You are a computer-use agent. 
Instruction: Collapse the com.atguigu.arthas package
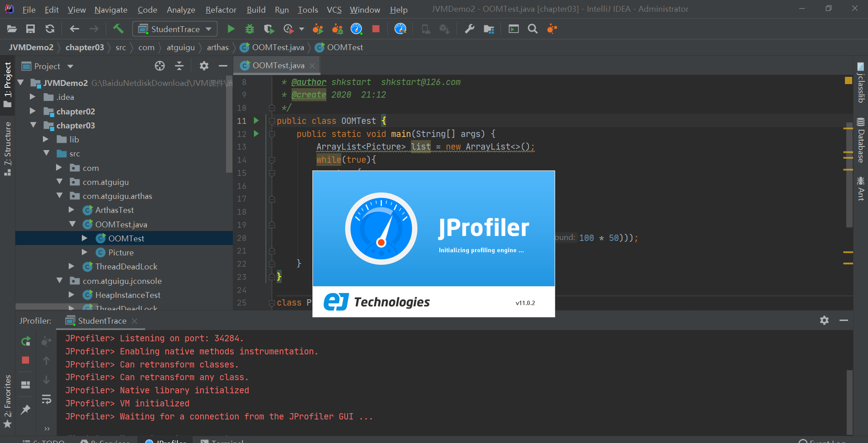coord(60,196)
